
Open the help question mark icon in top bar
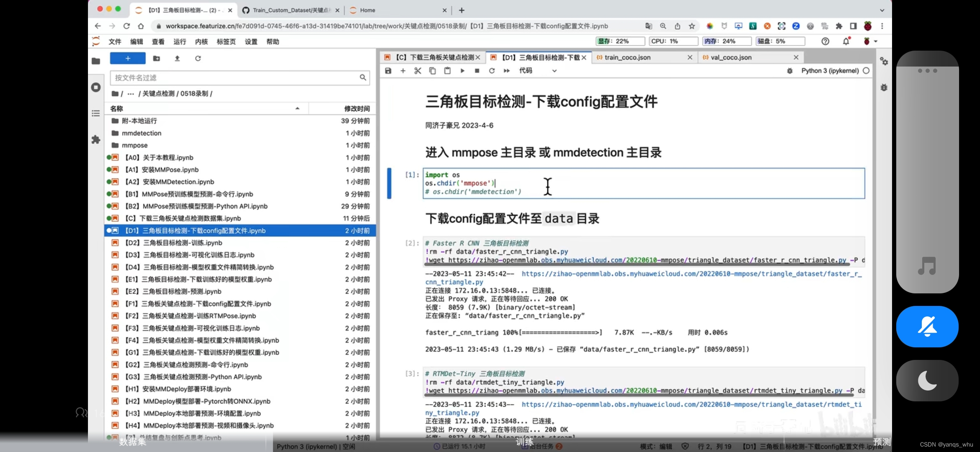tap(825, 41)
